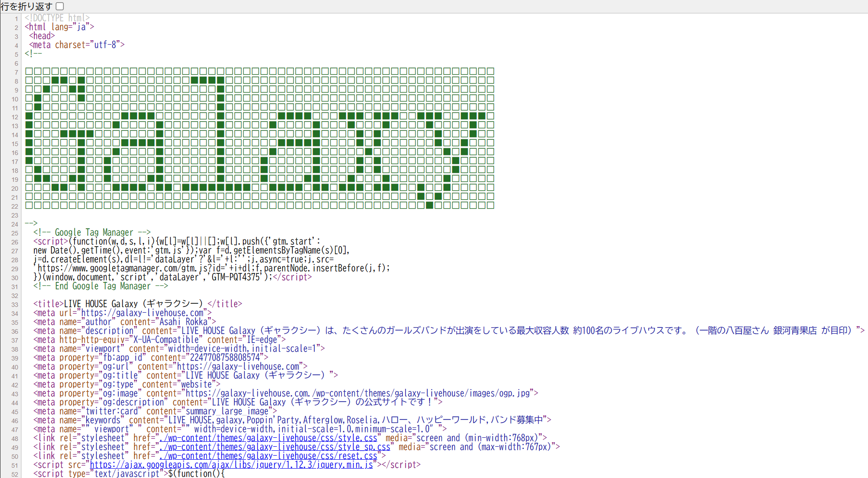Open the jquery.min.js script source link
The height and width of the screenshot is (478, 868).
[231, 465]
